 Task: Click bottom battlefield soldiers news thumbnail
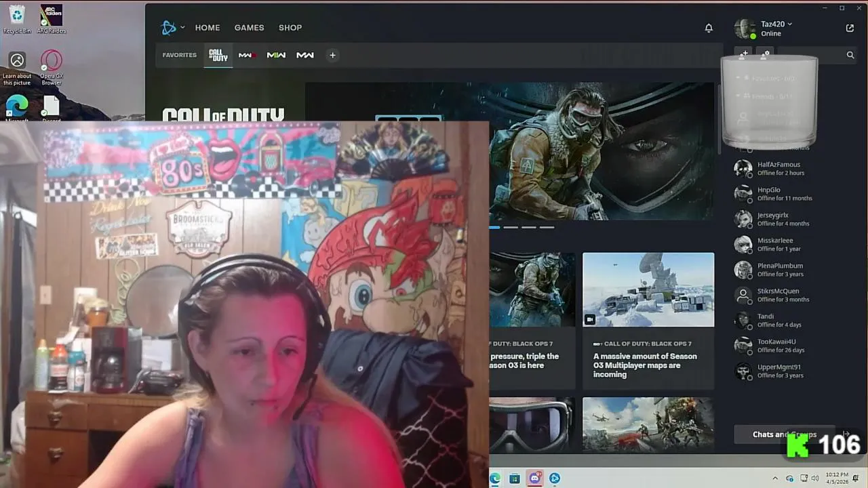coord(648,424)
